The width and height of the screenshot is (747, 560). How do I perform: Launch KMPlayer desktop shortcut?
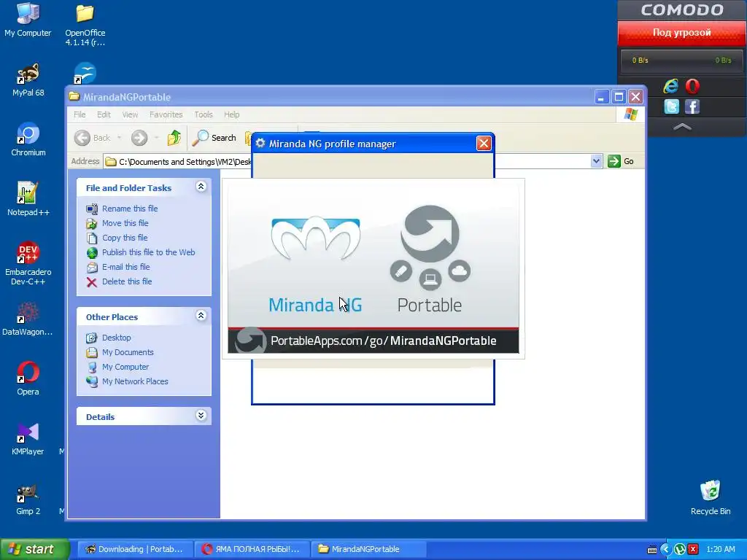[28, 439]
